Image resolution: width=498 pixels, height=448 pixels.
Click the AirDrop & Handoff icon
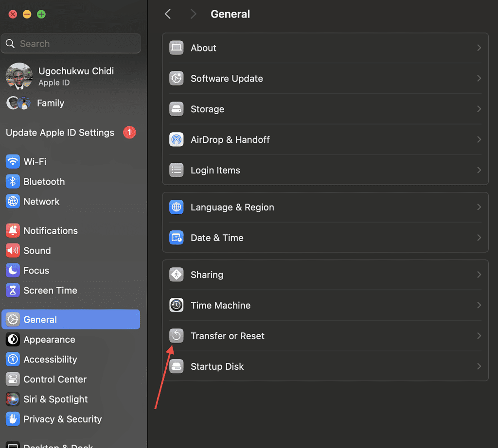point(176,139)
